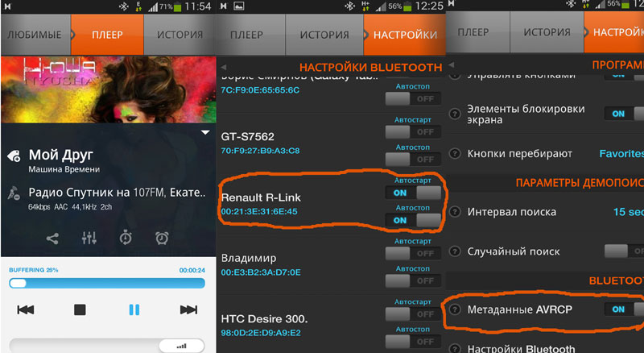Image resolution: width=644 pixels, height=353 pixels.
Task: Click the buffering progress bar
Action: pyautogui.click(x=107, y=283)
